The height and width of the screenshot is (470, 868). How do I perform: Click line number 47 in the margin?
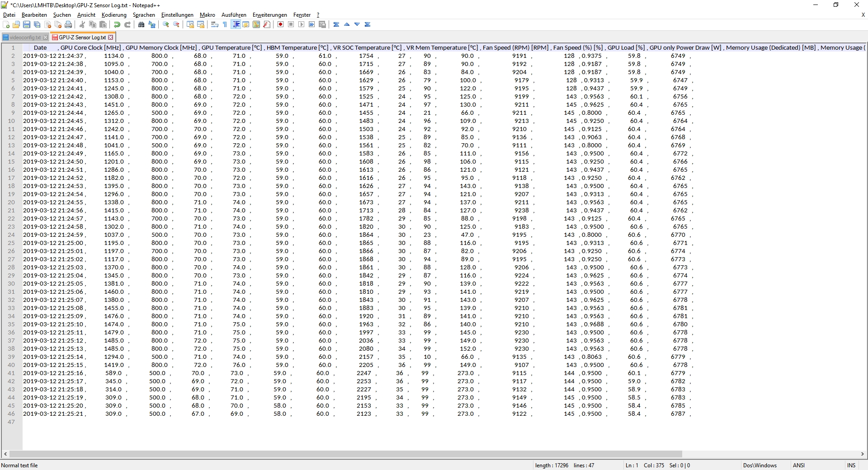(11, 422)
